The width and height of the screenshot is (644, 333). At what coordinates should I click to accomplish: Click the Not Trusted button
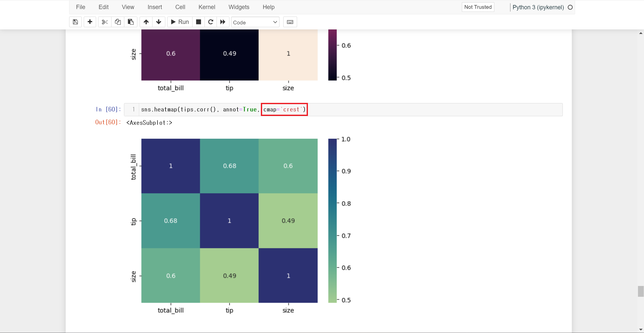(478, 7)
